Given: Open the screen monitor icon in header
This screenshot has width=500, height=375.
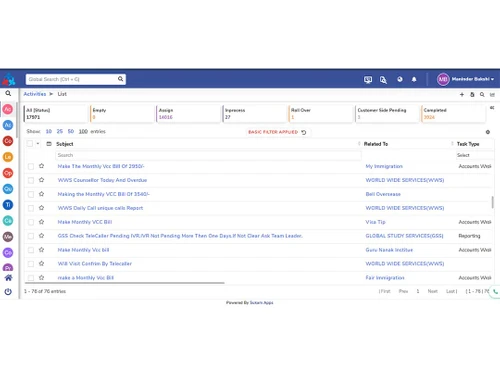Looking at the screenshot, I should point(368,79).
